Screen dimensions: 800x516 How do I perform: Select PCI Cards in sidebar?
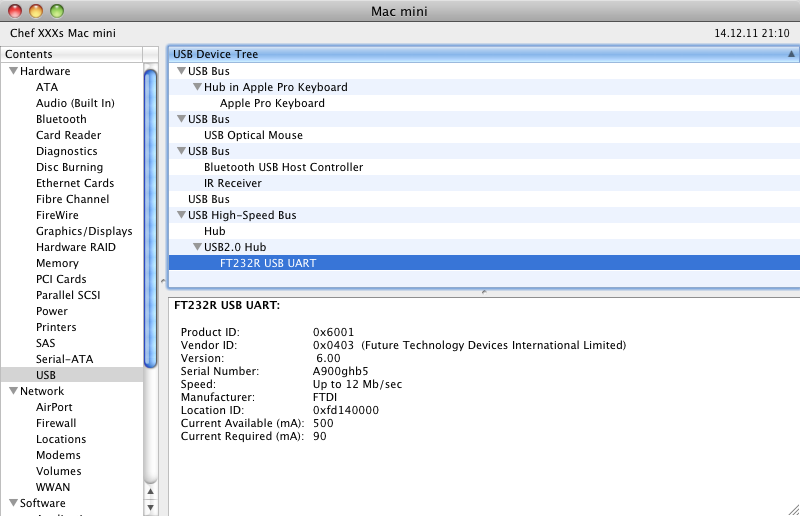[61, 279]
